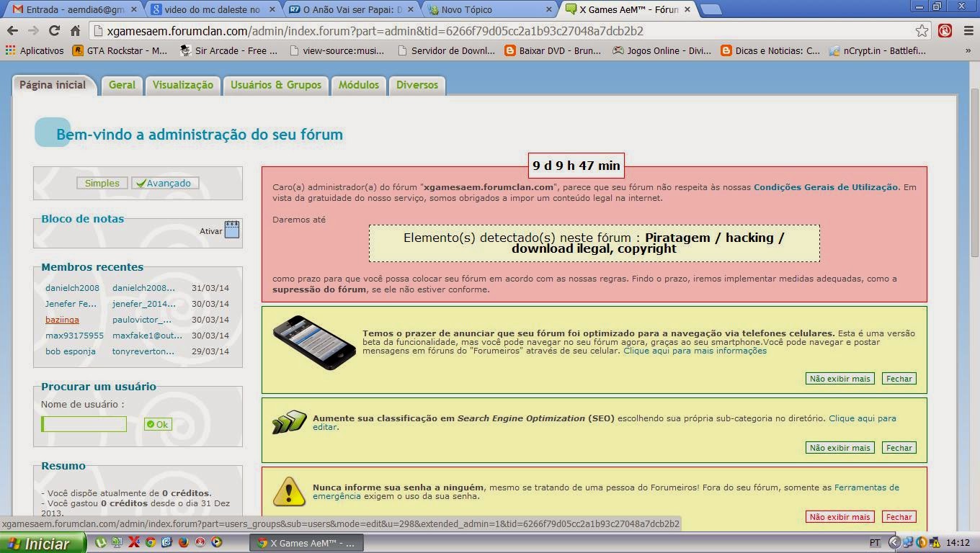The width and height of the screenshot is (980, 553).
Task: Open the Sir Arcade bookmark
Action: 228,50
